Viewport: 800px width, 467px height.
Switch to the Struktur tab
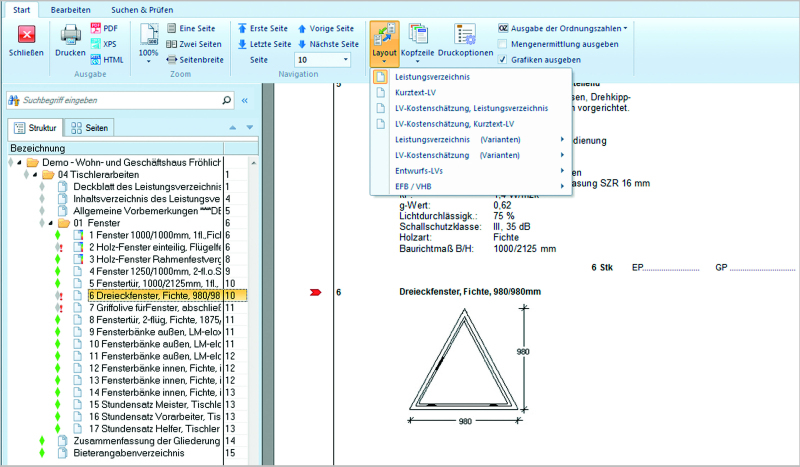(35, 128)
